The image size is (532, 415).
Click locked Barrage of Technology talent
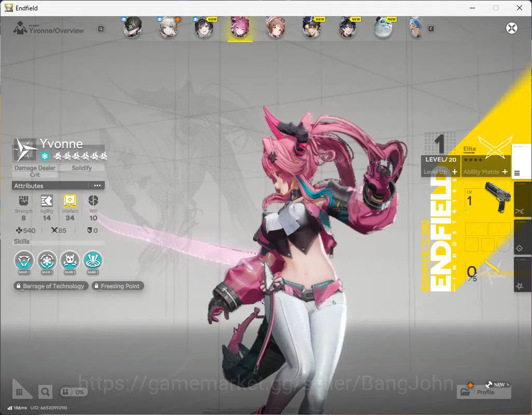coord(51,286)
